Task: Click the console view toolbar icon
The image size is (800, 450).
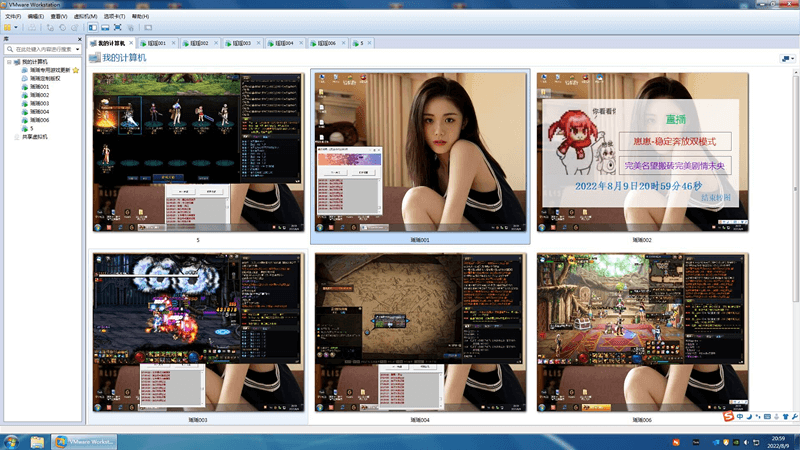Action: (x=148, y=28)
